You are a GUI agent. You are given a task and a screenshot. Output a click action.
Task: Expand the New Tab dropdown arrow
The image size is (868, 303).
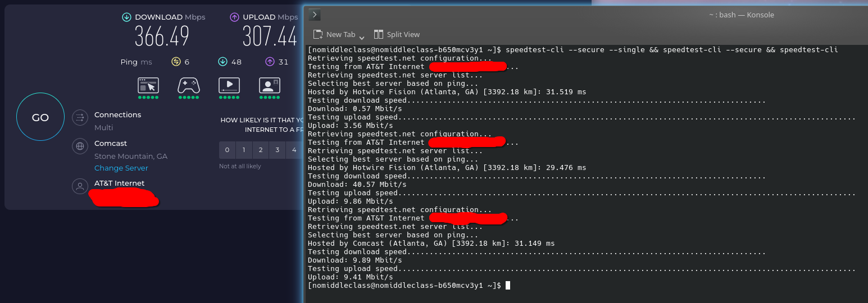point(362,36)
